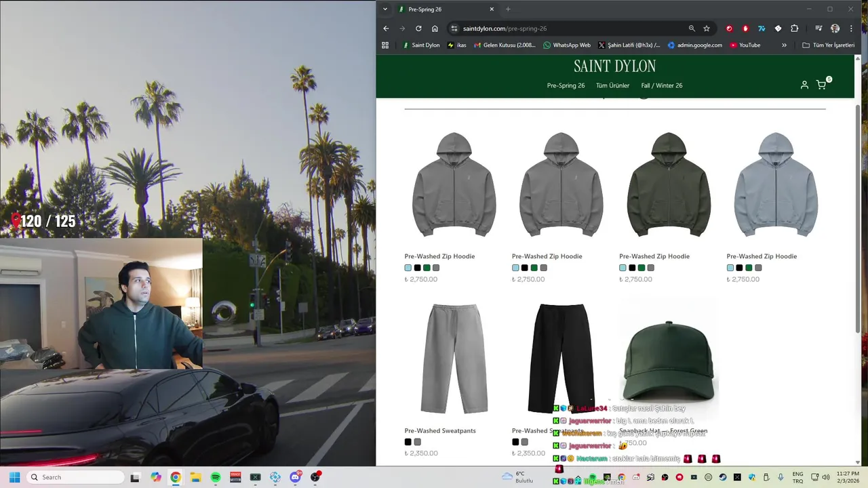Open the Saint Dylon bookmark
This screenshot has height=488, width=868.
pos(421,45)
